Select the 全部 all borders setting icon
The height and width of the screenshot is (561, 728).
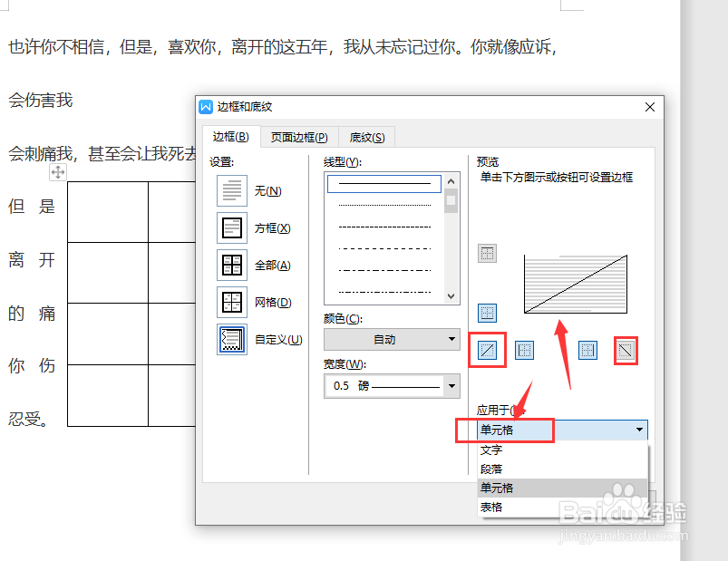231,265
